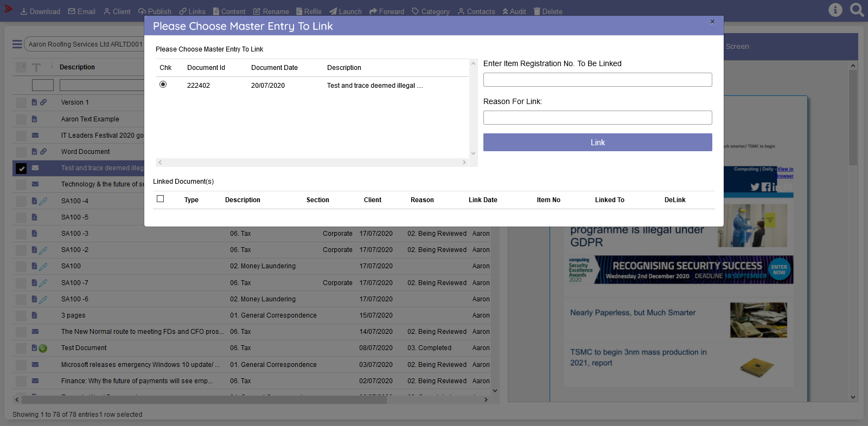Choose Rename in the toolbar
868x426 pixels.
click(271, 11)
